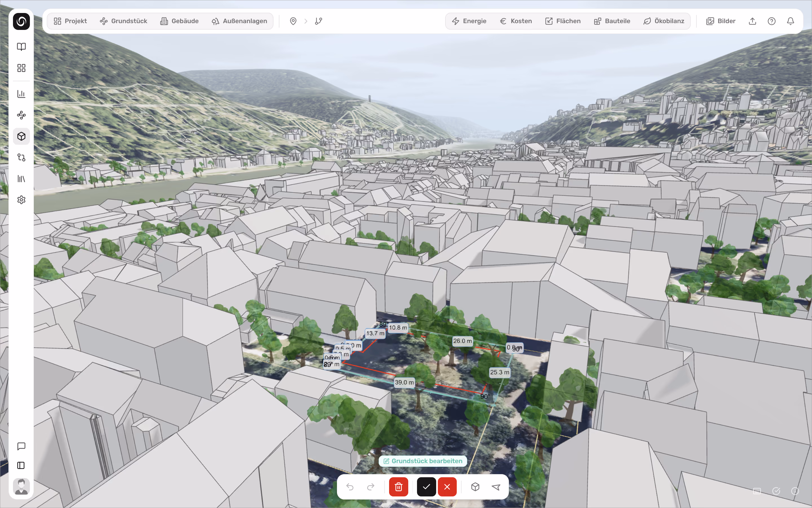Image resolution: width=812 pixels, height=508 pixels.
Task: Redo the last edit
Action: point(371,487)
